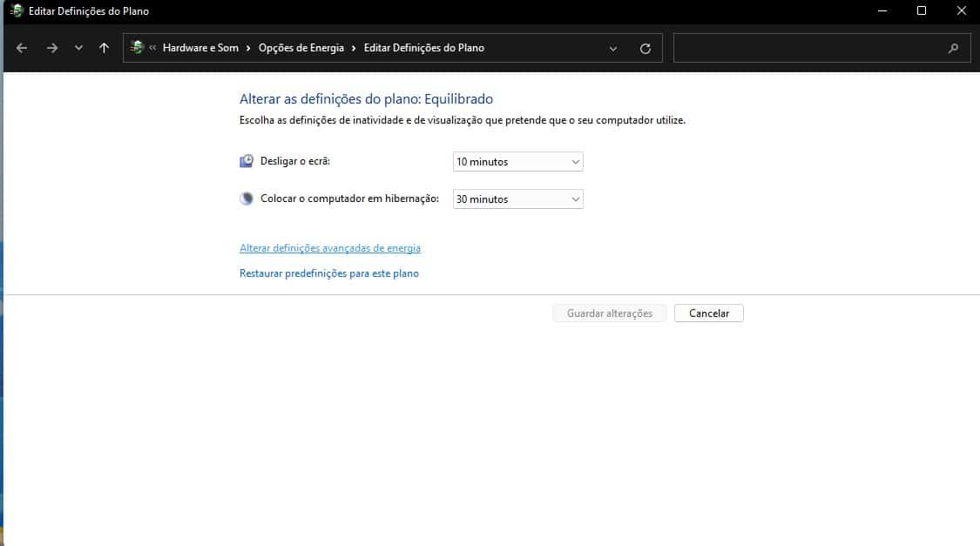Open recent locations chevron next to forward arrow

click(x=78, y=48)
